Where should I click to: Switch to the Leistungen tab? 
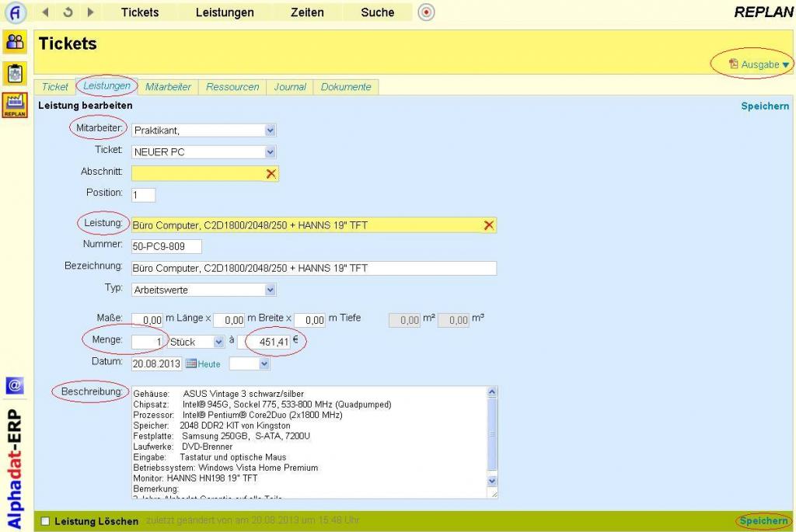pos(106,86)
